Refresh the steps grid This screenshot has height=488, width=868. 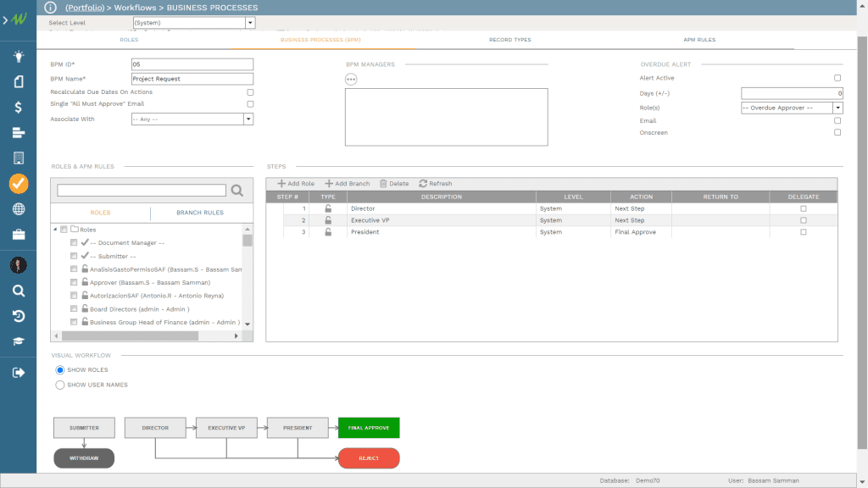coord(435,184)
